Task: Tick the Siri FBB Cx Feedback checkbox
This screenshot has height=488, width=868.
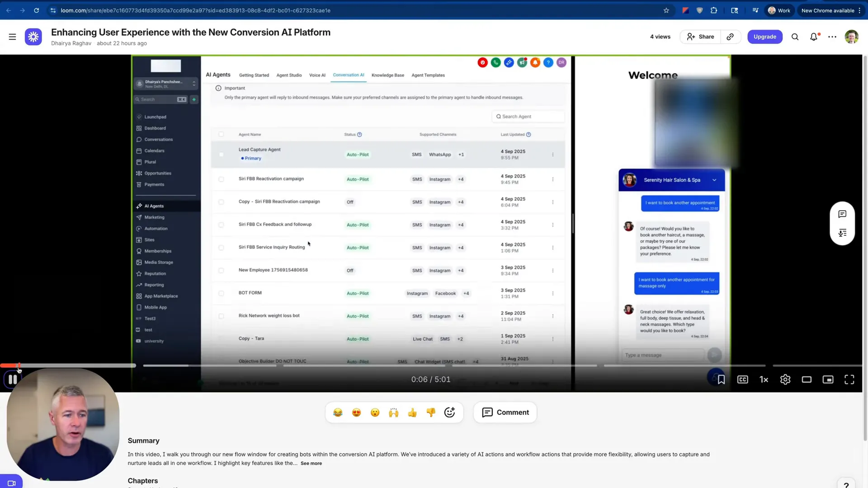Action: point(221,225)
